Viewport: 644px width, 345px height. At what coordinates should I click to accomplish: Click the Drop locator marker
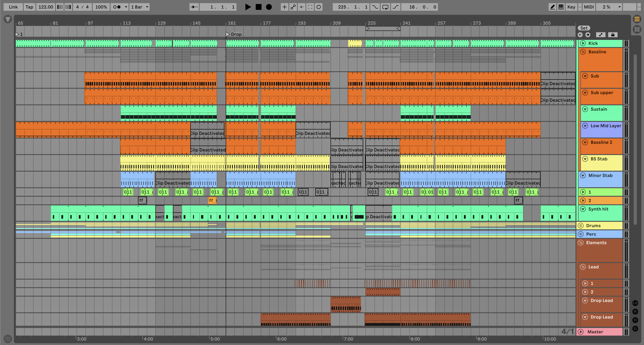point(228,34)
